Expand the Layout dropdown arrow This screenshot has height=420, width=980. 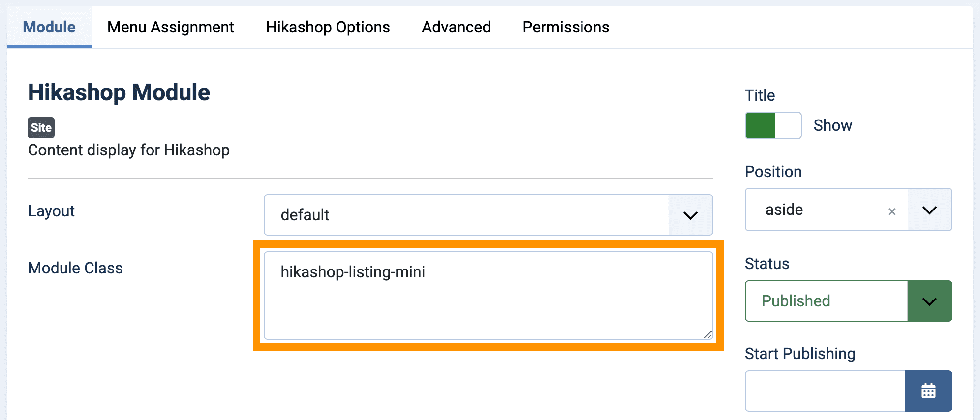coord(690,215)
